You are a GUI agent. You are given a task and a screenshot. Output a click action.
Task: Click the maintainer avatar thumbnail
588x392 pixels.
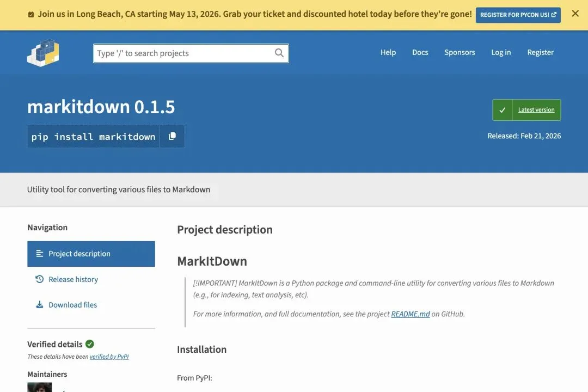click(x=39, y=387)
